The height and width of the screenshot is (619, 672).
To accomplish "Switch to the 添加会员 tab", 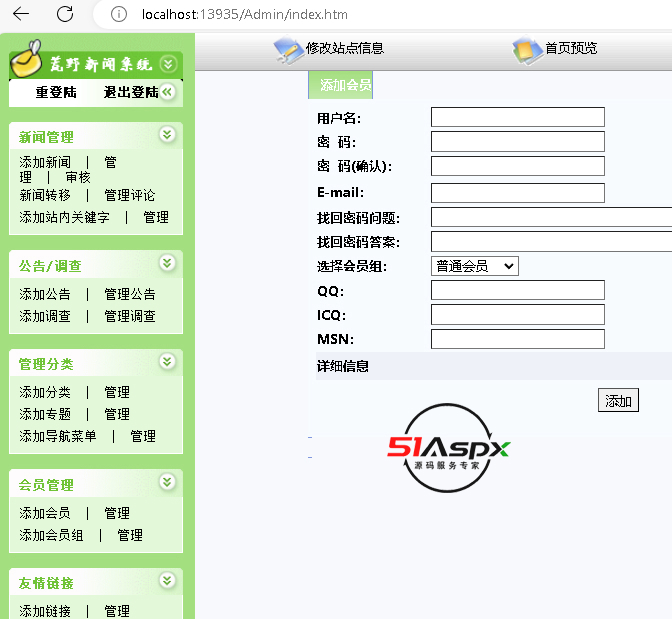I will click(x=341, y=85).
